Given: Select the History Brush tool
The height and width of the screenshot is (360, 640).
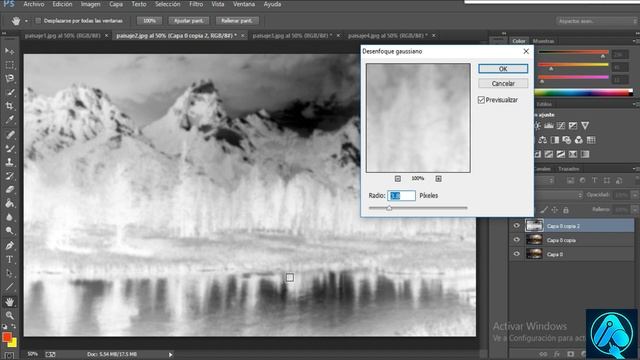Looking at the screenshot, I should pos(9,176).
